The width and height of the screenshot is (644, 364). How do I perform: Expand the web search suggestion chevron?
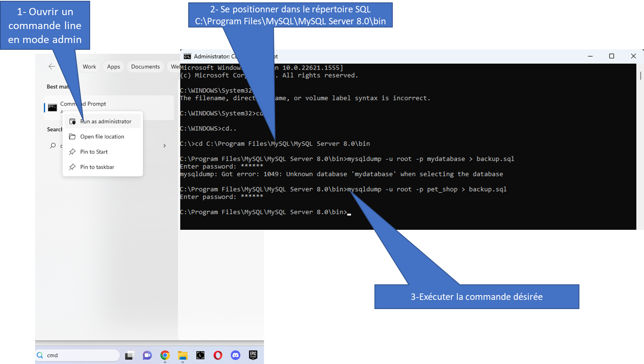(164, 146)
